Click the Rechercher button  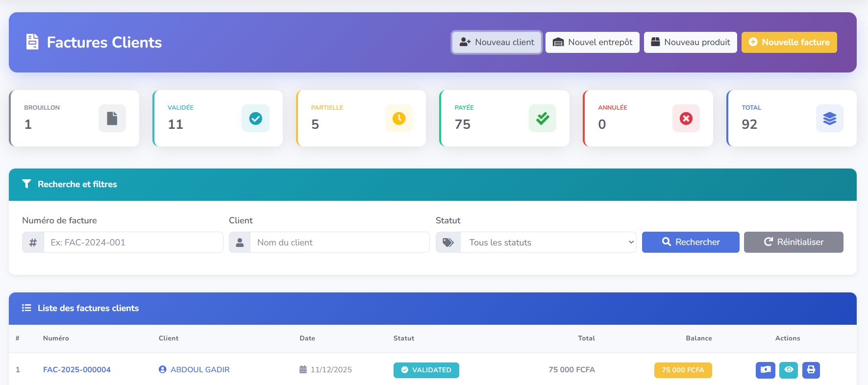(691, 242)
